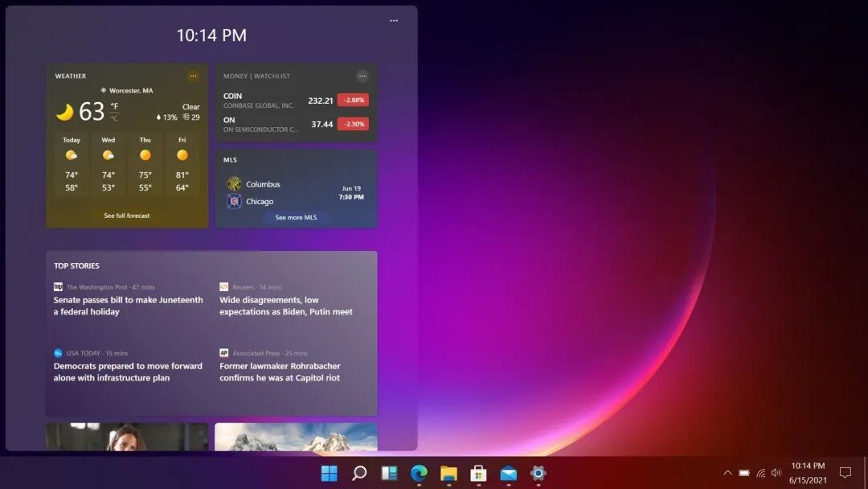Open Rohrabacher Capitol riot story

tap(280, 372)
